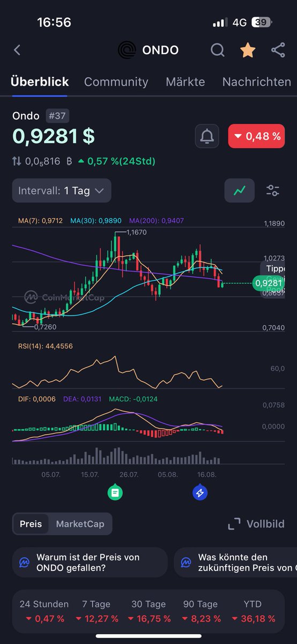This screenshot has height=644, width=297.
Task: Tap the blue lightning event marker
Action: [x=200, y=492]
